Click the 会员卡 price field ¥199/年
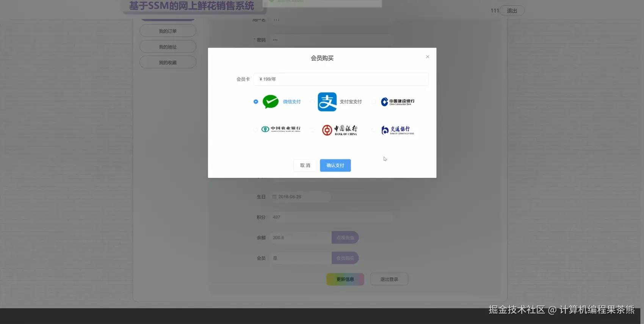644x324 pixels. [x=341, y=79]
